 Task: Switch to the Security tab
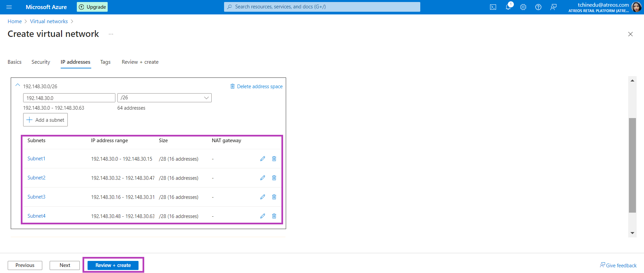click(41, 62)
